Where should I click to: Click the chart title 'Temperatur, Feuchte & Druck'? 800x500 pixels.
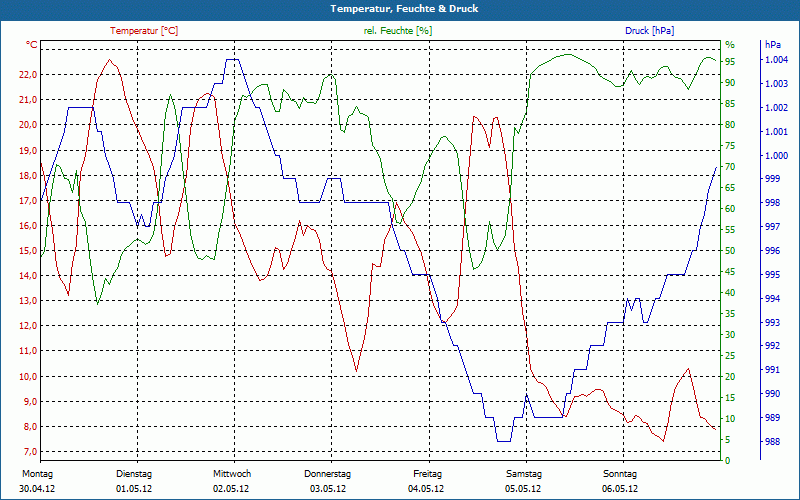[x=404, y=9]
